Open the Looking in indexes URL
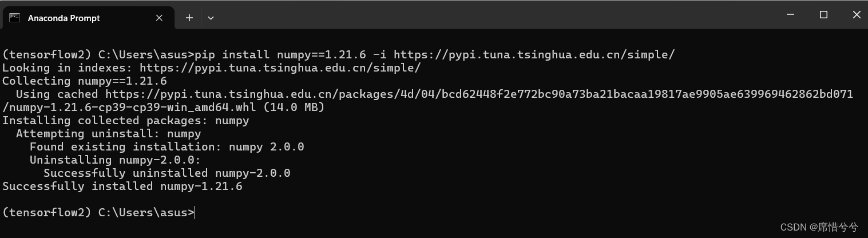Image resolution: width=868 pixels, height=238 pixels. point(280,68)
